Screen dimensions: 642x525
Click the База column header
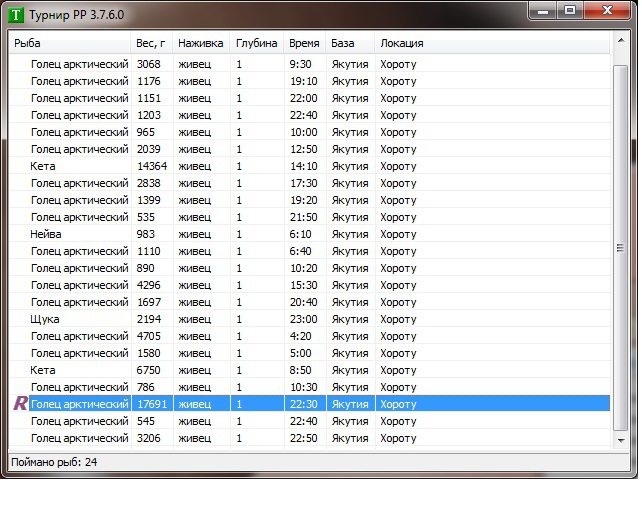point(349,43)
